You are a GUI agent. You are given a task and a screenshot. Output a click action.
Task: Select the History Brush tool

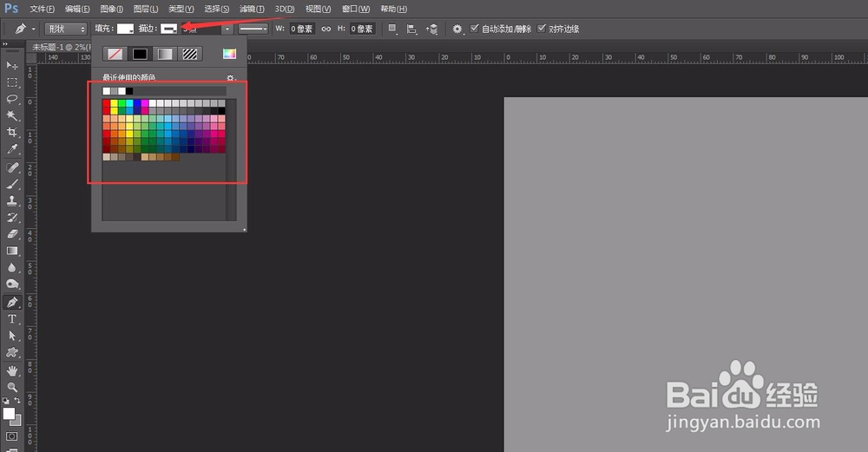pos(11,217)
